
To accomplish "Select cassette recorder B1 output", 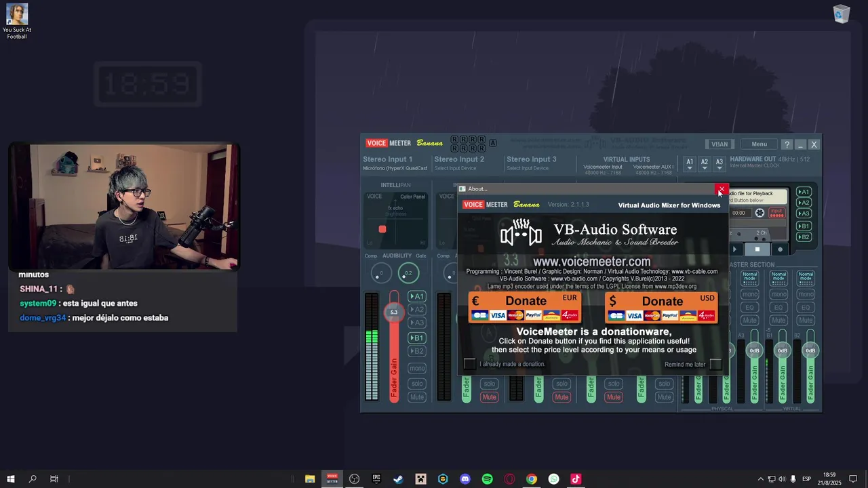I will click(804, 226).
